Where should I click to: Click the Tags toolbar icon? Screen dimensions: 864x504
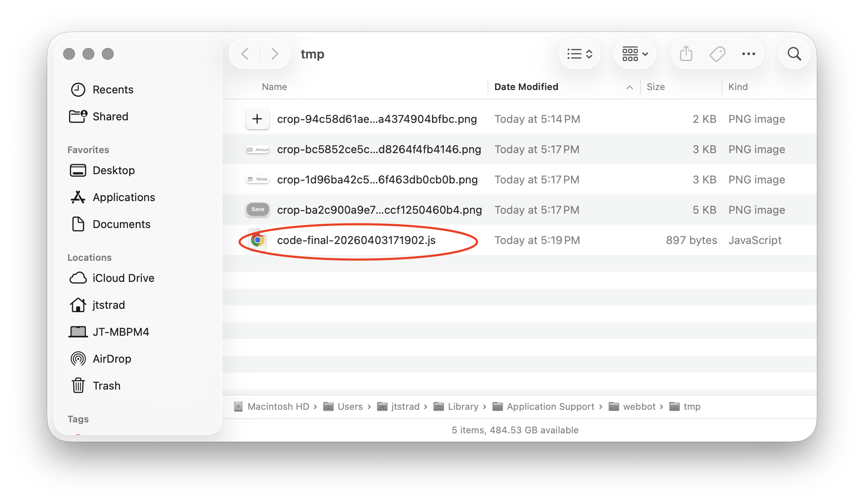coord(717,54)
